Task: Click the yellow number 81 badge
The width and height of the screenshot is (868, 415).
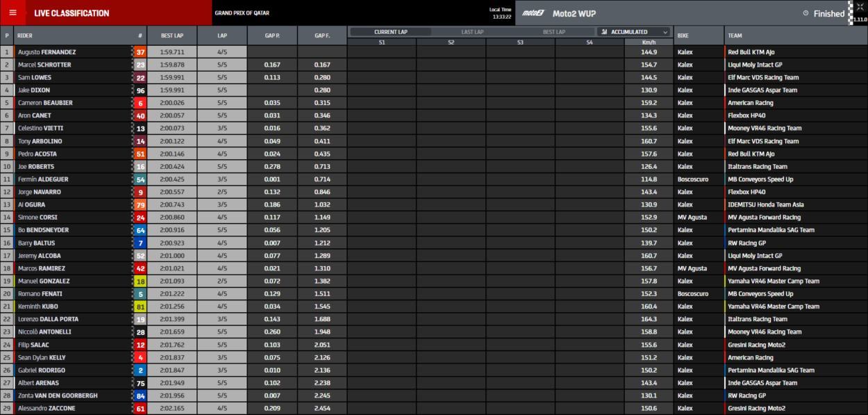Action: [140, 307]
